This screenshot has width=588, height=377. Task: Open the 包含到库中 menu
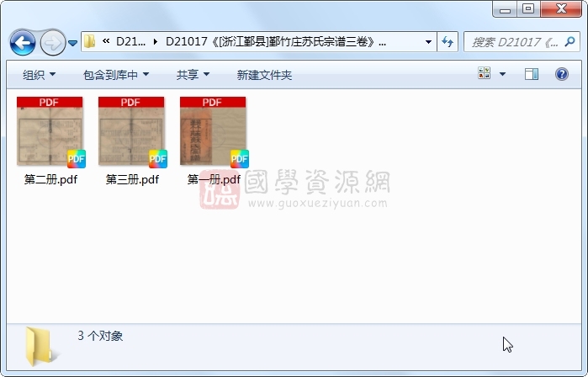(x=115, y=75)
